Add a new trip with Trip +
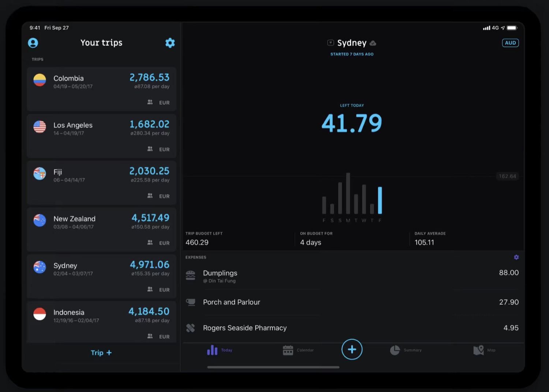The height and width of the screenshot is (392, 549). [x=101, y=353]
